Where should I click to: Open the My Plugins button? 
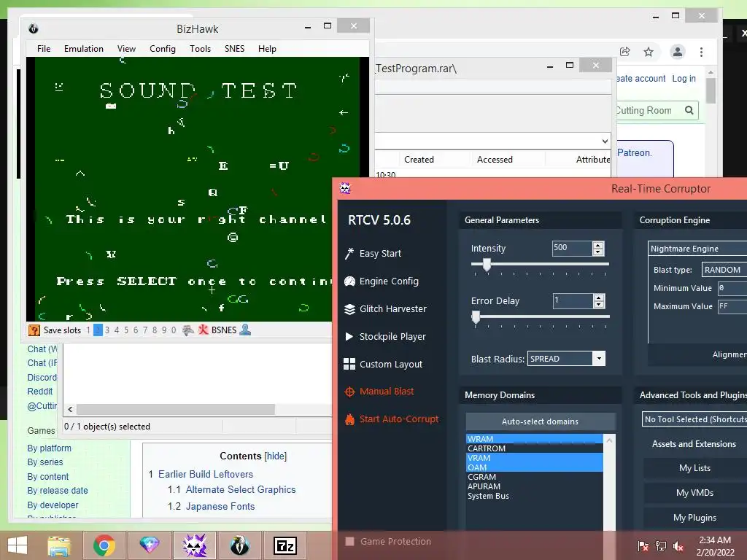coord(695,518)
